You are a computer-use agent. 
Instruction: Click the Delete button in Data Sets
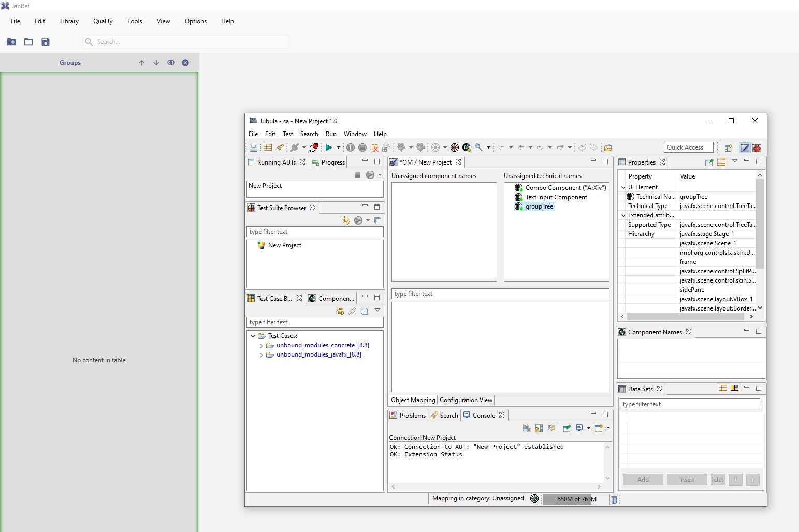coord(718,480)
